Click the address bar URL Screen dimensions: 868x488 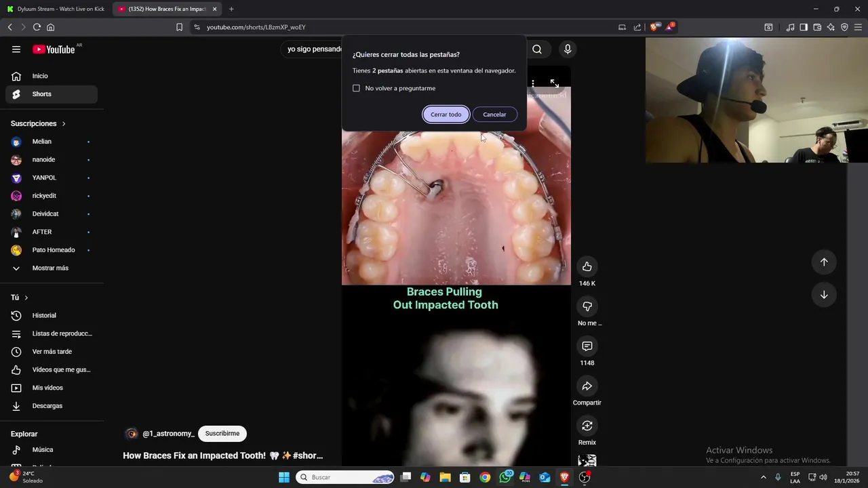(x=256, y=27)
